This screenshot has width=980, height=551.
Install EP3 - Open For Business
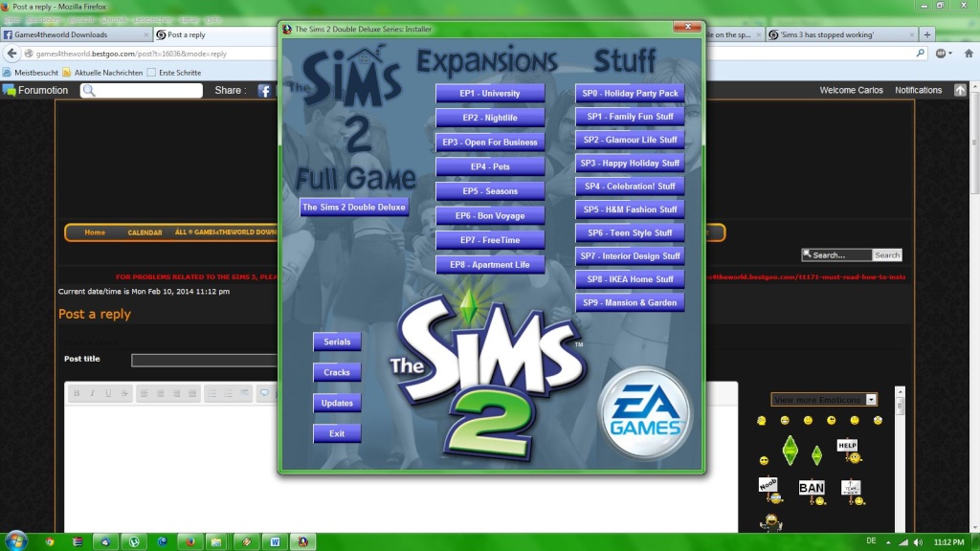(x=490, y=142)
